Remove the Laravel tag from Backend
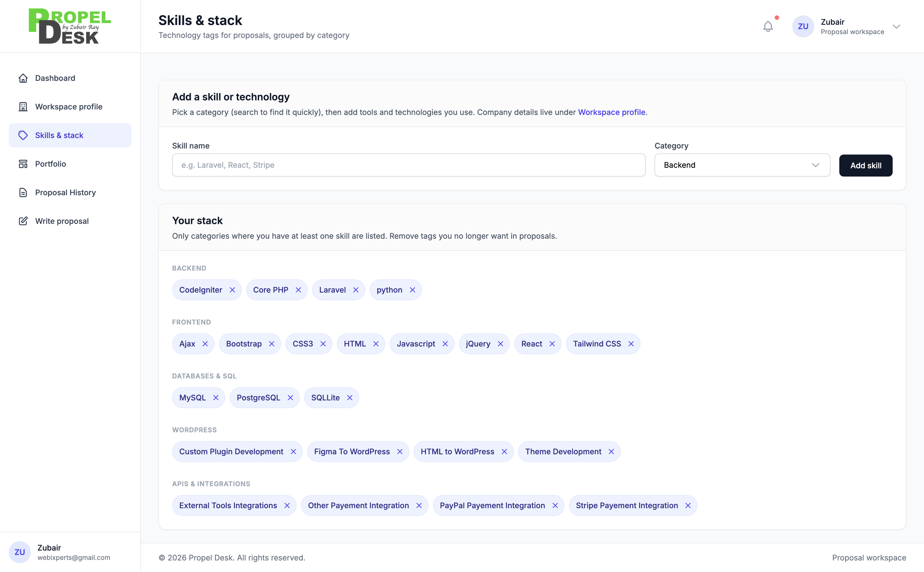This screenshot has width=924, height=572. click(x=356, y=289)
